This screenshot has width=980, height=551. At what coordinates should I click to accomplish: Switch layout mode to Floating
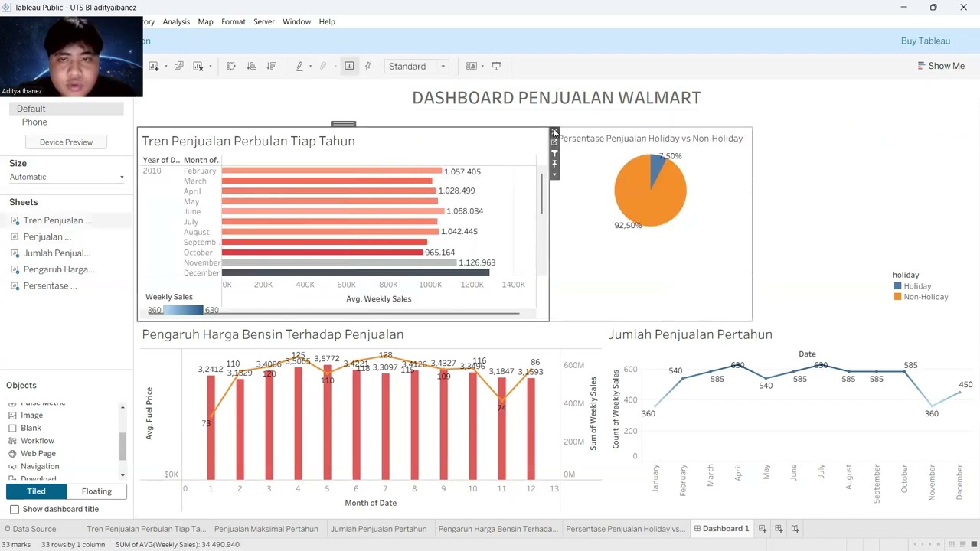coord(96,491)
